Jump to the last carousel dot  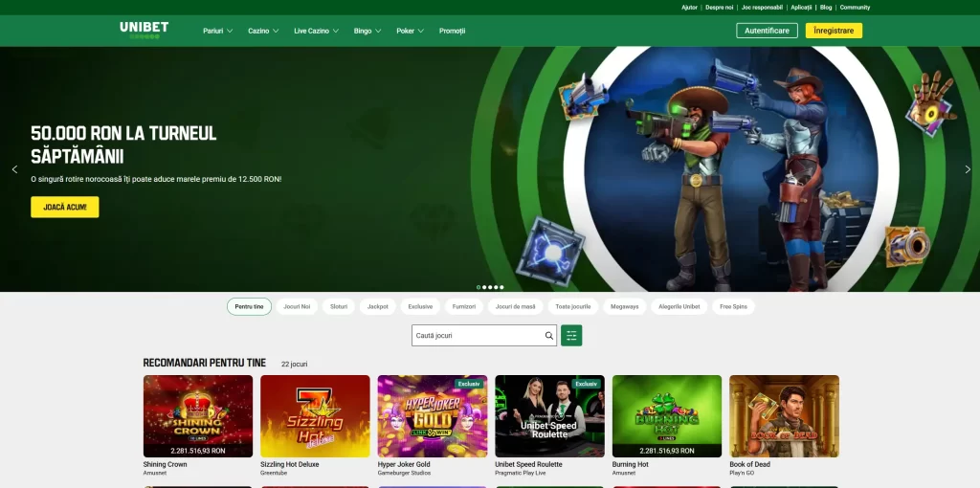click(501, 287)
